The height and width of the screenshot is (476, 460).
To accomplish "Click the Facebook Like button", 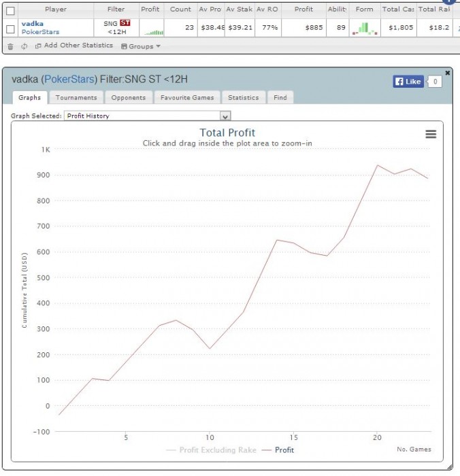I will (x=408, y=82).
